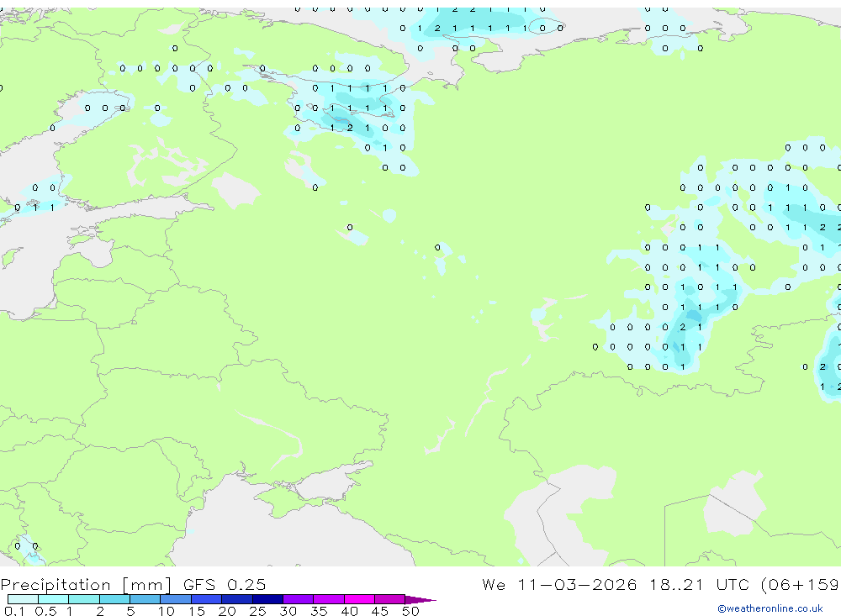Click the 'GFS 0.25' model label

pyautogui.click(x=225, y=584)
